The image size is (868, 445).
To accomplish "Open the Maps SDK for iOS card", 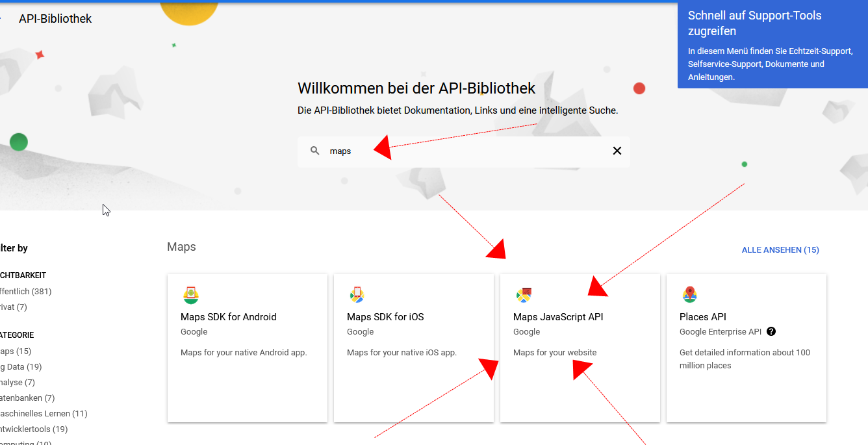I will 414,348.
